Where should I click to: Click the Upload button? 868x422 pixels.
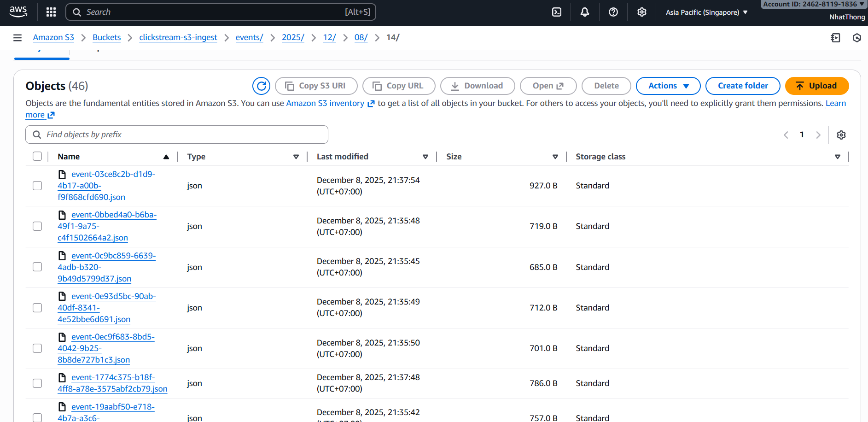[816, 86]
